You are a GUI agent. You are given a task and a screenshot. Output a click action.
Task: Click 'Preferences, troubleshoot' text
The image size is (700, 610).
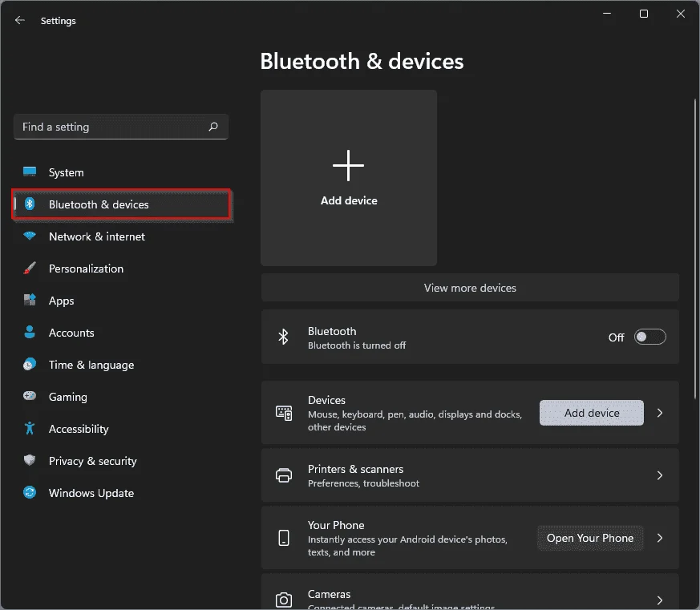pyautogui.click(x=363, y=483)
